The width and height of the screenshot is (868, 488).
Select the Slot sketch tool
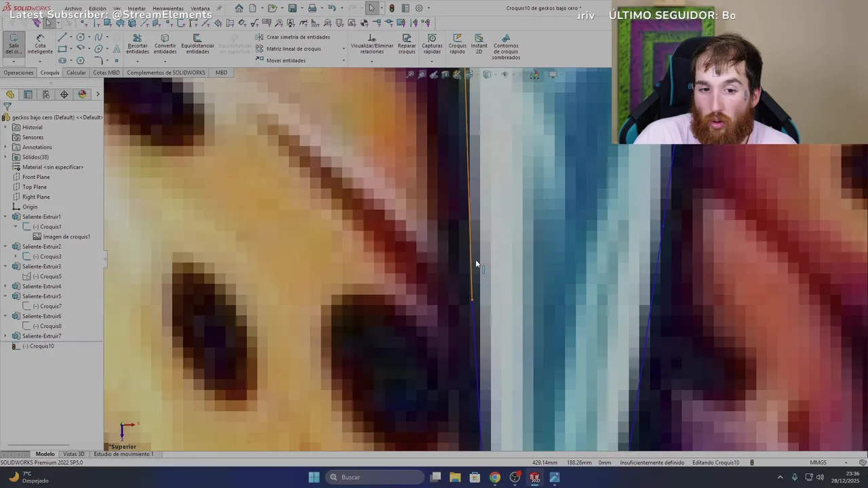[62, 60]
